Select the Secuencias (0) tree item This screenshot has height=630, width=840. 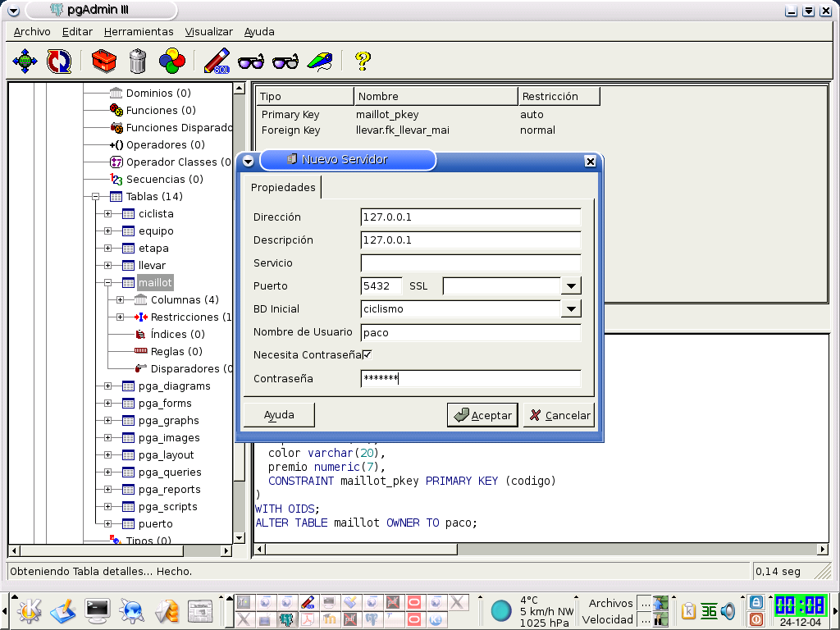[164, 180]
